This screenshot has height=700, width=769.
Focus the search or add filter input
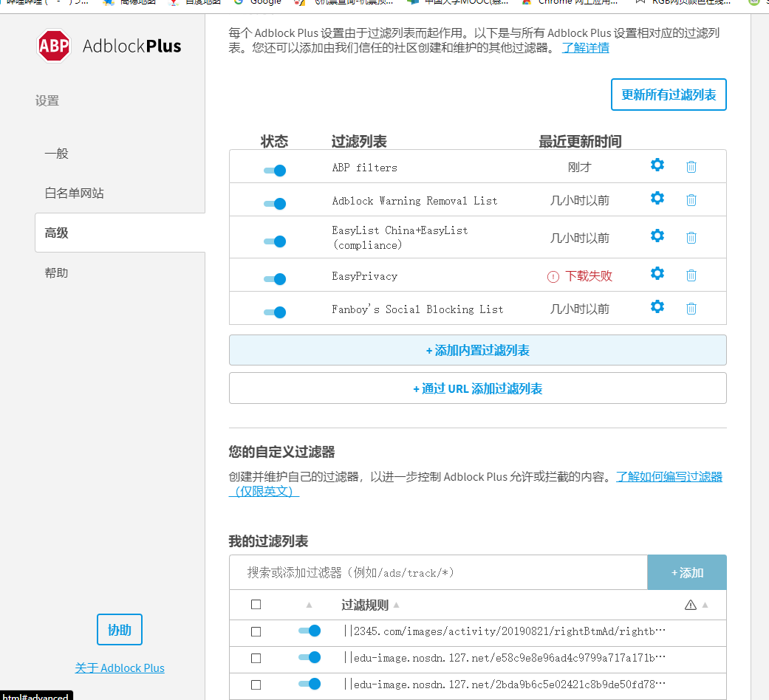439,572
